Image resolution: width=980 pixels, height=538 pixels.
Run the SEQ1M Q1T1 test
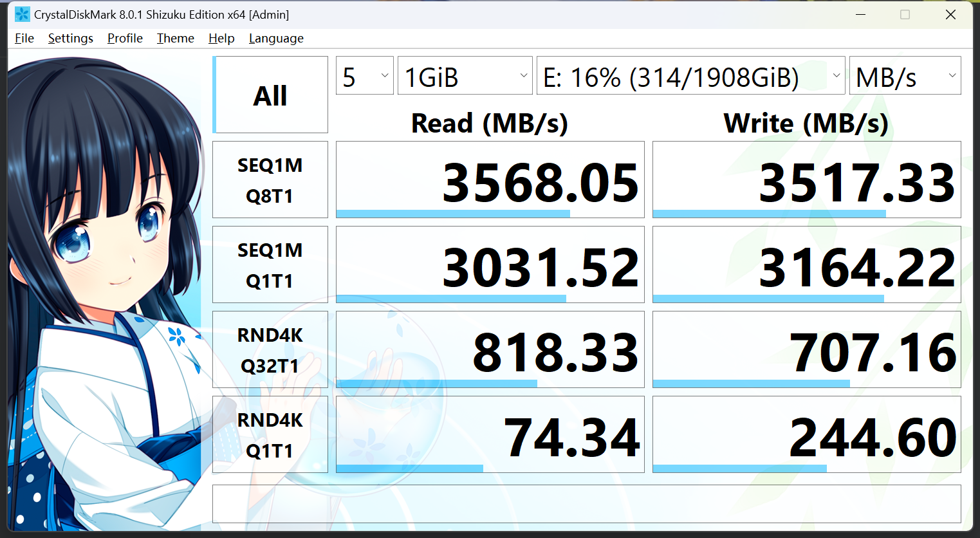pyautogui.click(x=270, y=265)
